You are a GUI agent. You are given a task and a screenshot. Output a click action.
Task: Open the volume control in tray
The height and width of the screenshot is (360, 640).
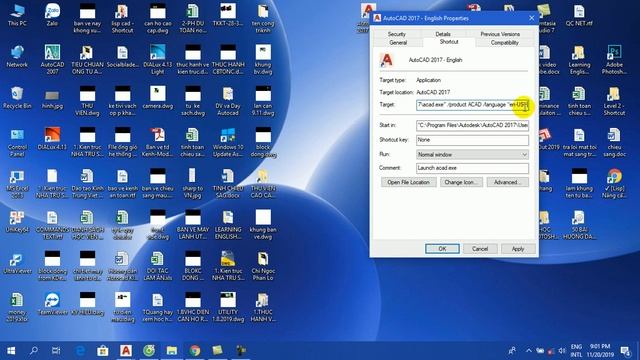click(x=562, y=351)
